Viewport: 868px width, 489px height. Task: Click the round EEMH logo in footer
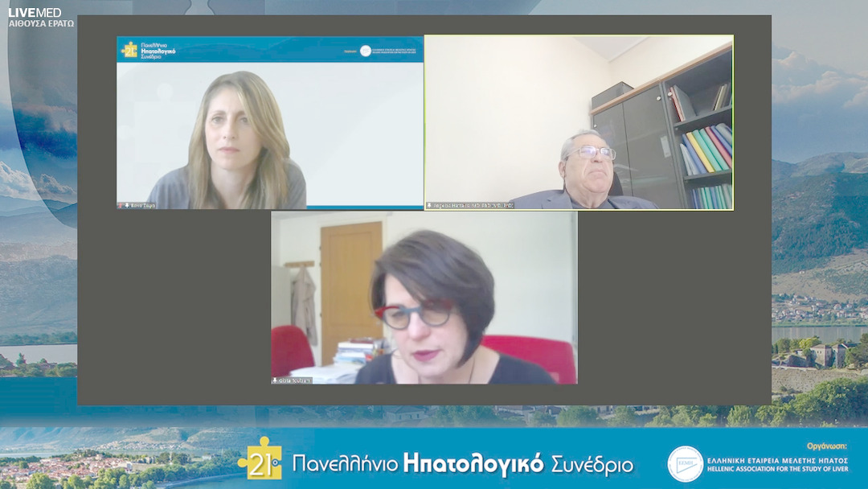pyautogui.click(x=685, y=464)
